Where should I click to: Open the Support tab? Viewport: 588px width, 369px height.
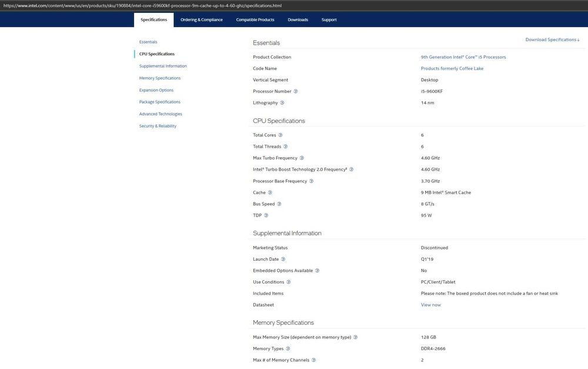(x=329, y=20)
